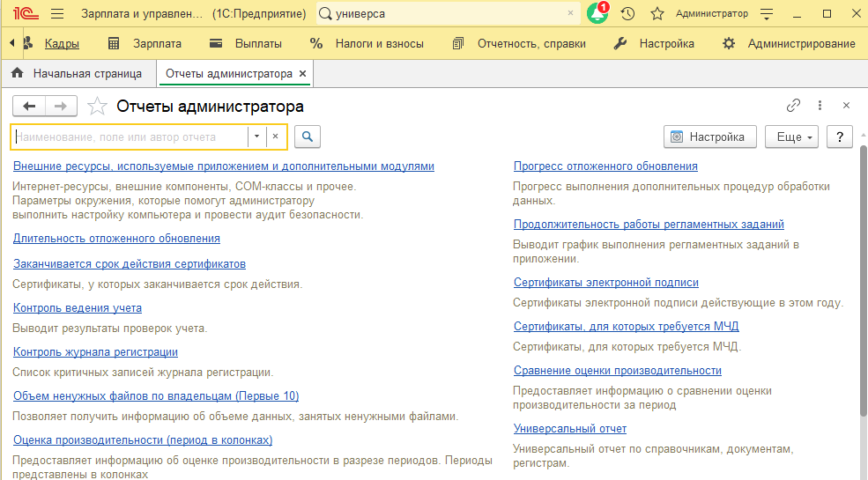
Task: Add Отчеты администратора to favorites star
Action: pos(98,107)
